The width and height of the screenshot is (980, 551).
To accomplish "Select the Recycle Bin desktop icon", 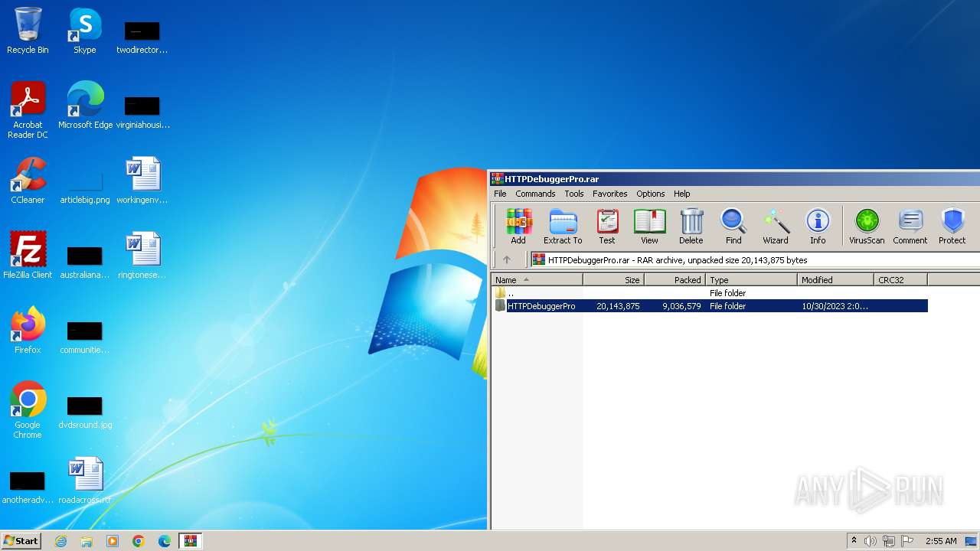I will pos(28,31).
